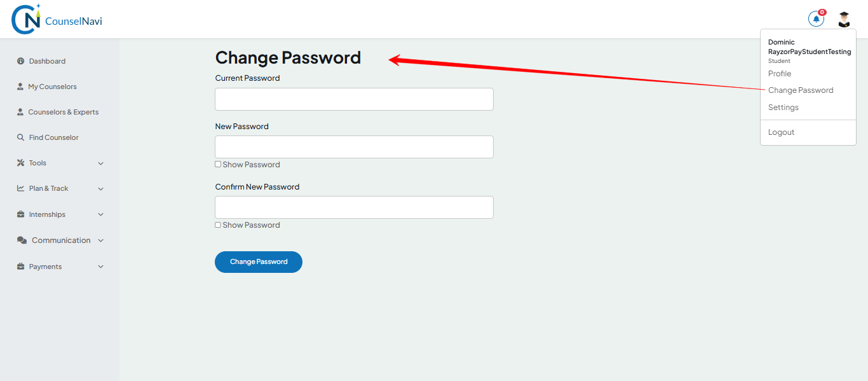Click the notification bell icon
Image resolution: width=868 pixels, height=381 pixels.
tap(816, 18)
